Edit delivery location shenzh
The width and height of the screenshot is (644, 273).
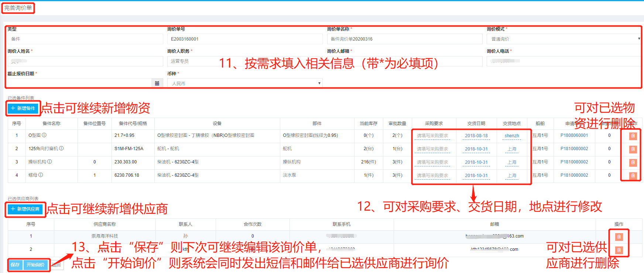coord(512,136)
